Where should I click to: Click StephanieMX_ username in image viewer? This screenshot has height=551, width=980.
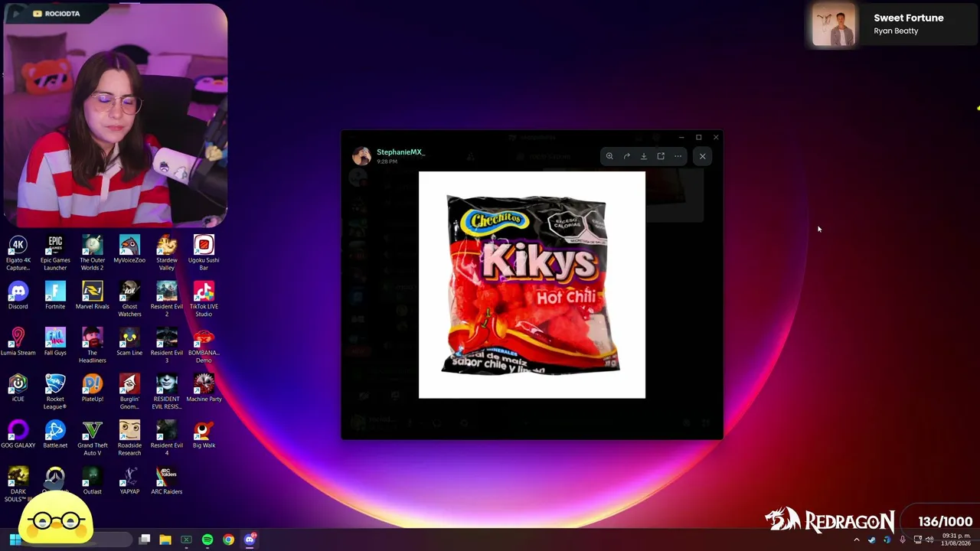click(400, 152)
